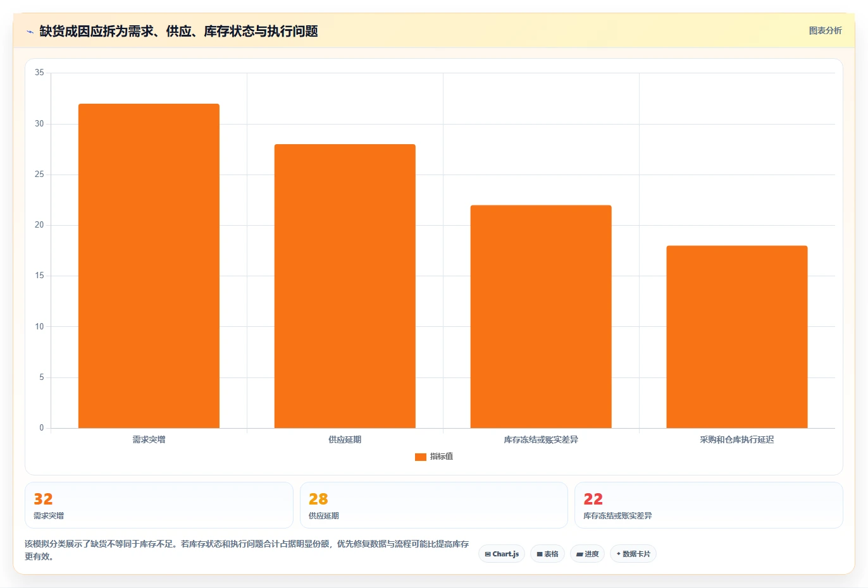Click the y-axis value 15
This screenshot has width=868, height=588.
click(39, 276)
